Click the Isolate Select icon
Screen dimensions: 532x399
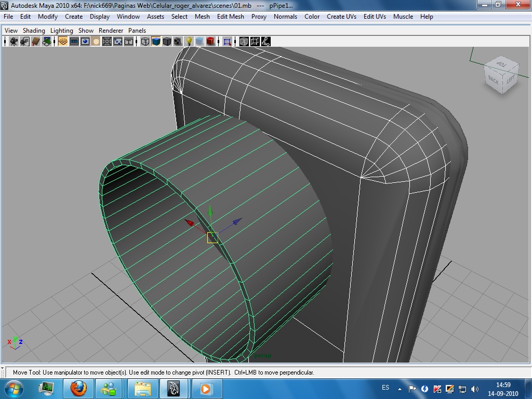(x=228, y=42)
